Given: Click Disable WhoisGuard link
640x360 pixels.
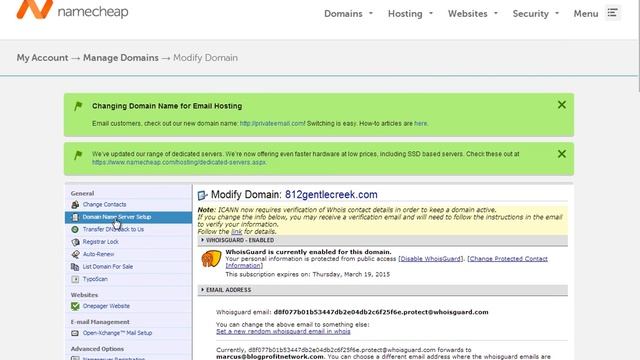Looking at the screenshot, I should [x=431, y=259].
